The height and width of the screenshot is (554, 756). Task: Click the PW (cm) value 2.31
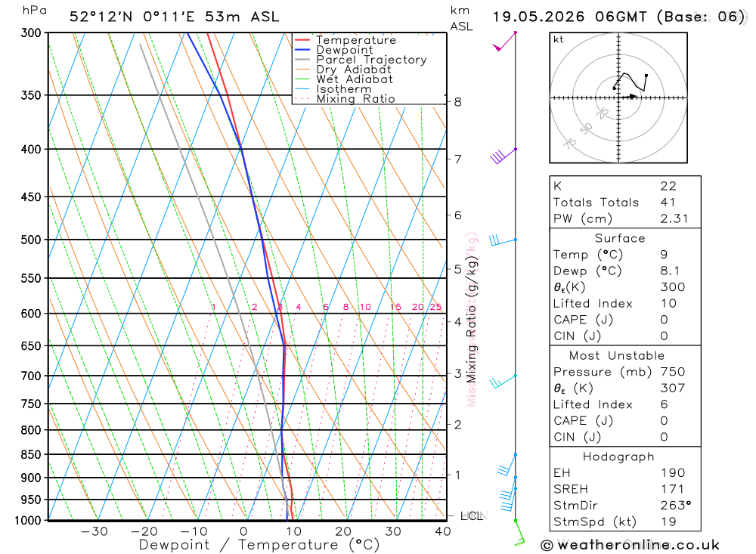pyautogui.click(x=674, y=219)
